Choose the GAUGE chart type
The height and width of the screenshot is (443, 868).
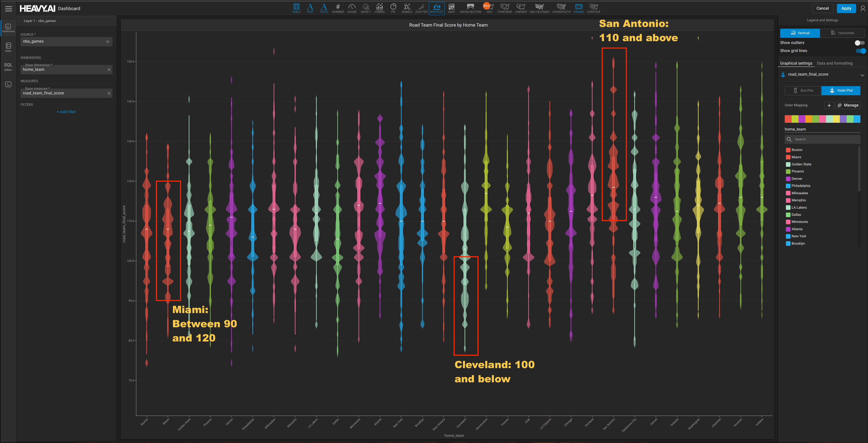(352, 8)
